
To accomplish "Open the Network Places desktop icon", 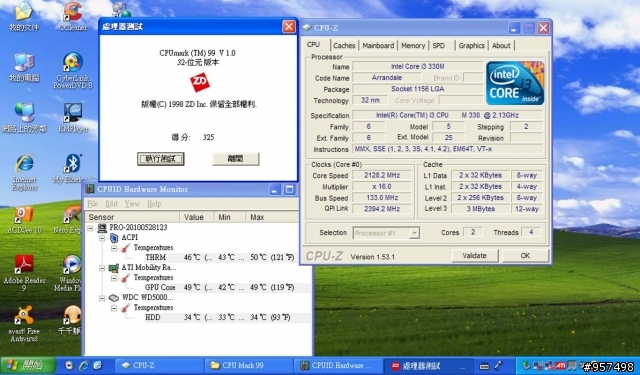I will (24, 118).
